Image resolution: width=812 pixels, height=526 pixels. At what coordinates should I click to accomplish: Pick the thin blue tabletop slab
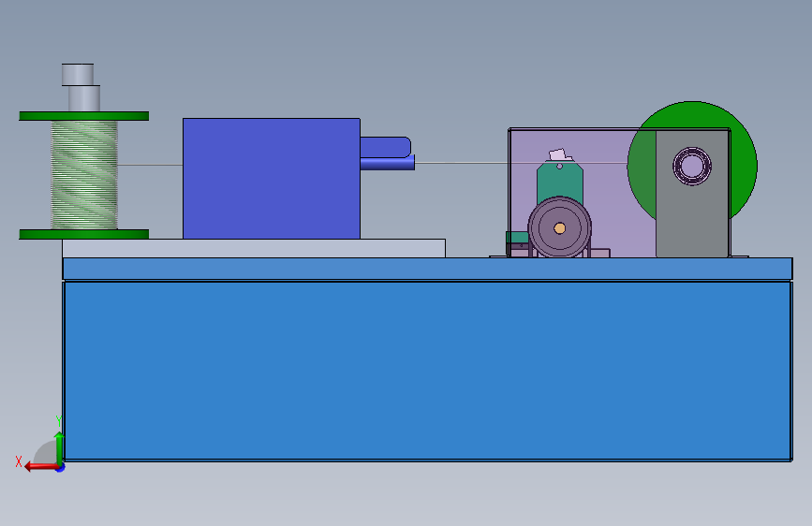(428, 269)
